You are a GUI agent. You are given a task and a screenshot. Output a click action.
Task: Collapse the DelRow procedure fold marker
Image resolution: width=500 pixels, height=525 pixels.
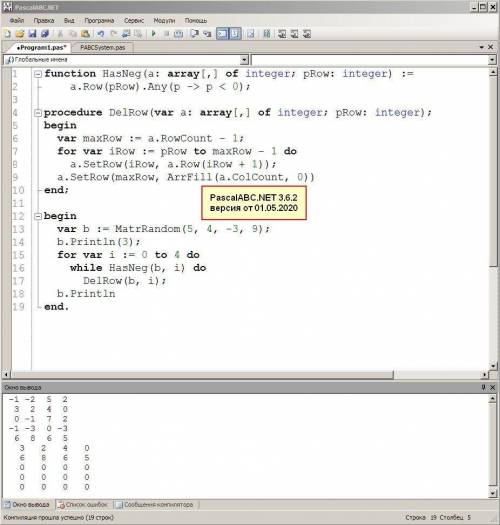point(38,113)
